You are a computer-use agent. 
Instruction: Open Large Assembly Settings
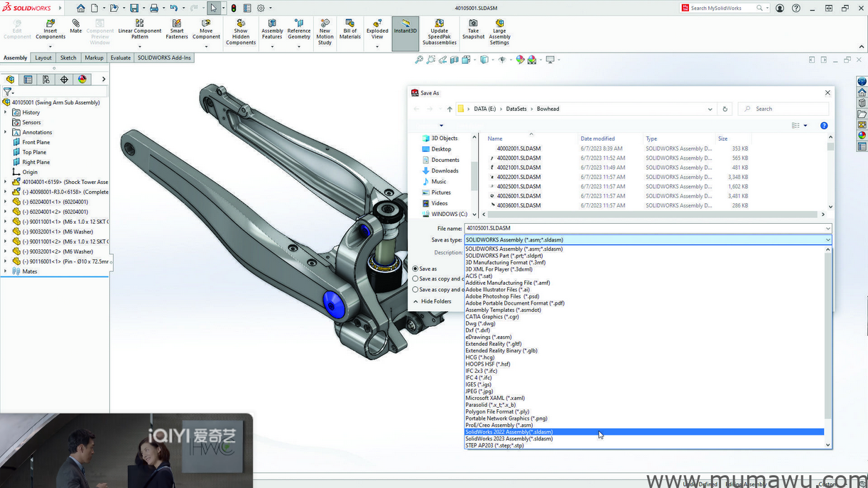tap(499, 33)
